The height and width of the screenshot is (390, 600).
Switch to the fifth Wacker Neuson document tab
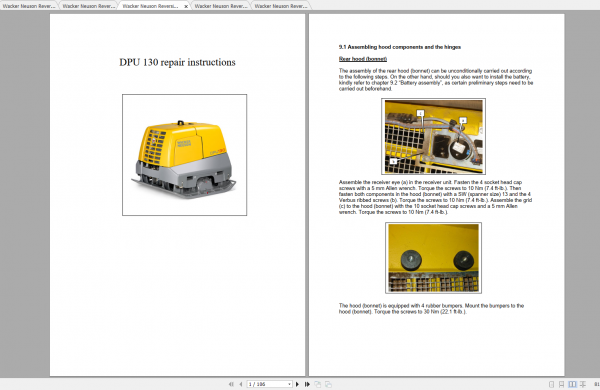tap(280, 6)
